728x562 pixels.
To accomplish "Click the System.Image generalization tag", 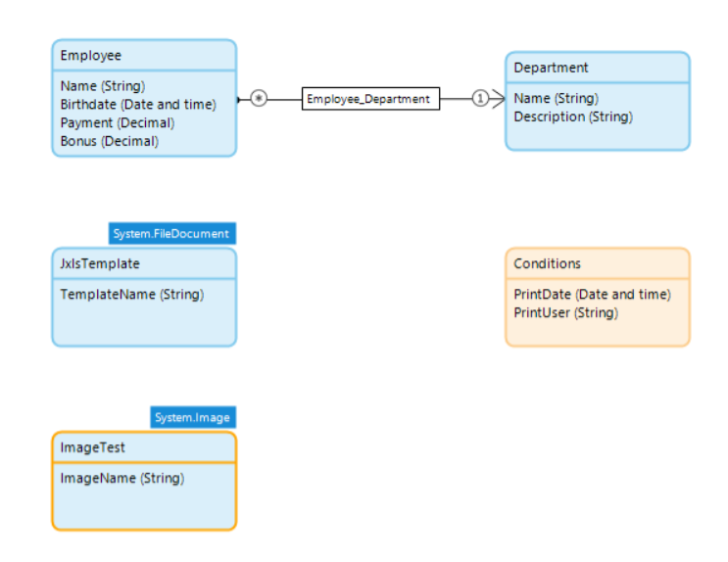I will pos(193,418).
